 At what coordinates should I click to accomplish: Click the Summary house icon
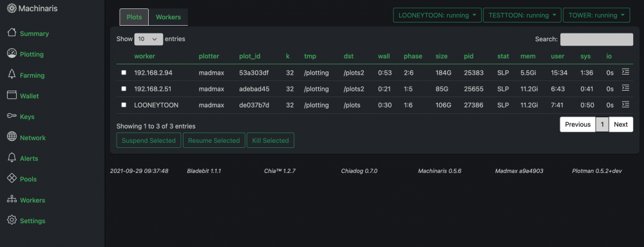pyautogui.click(x=12, y=32)
